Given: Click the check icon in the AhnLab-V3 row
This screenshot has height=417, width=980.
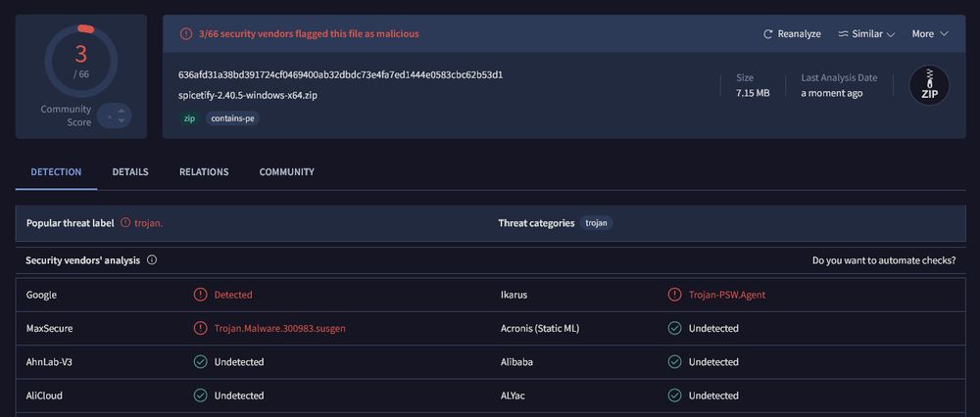Looking at the screenshot, I should [x=200, y=362].
